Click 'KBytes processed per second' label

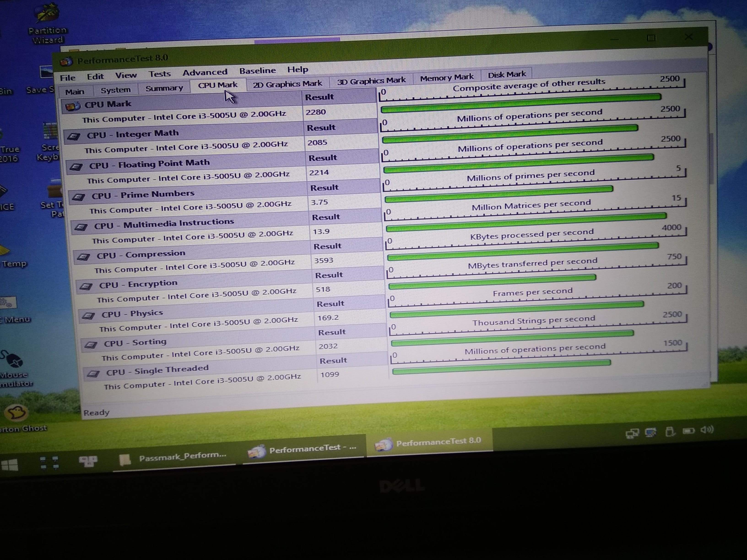[532, 234]
